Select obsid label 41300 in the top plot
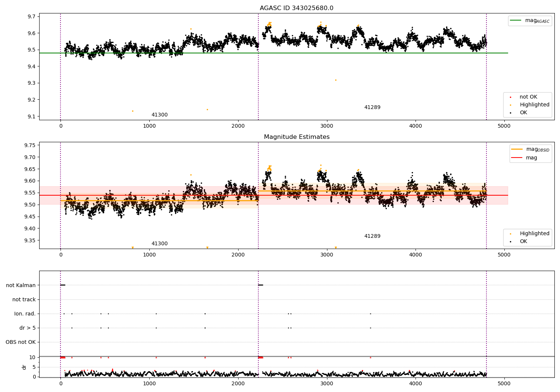The image size is (560, 392). pyautogui.click(x=159, y=115)
